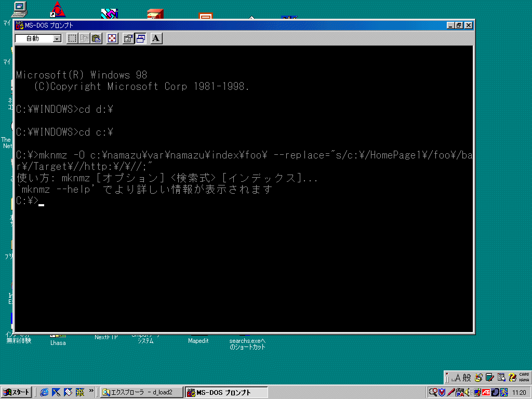Open the Properties toolbar button
532x399 pixels.
pyautogui.click(x=128, y=38)
